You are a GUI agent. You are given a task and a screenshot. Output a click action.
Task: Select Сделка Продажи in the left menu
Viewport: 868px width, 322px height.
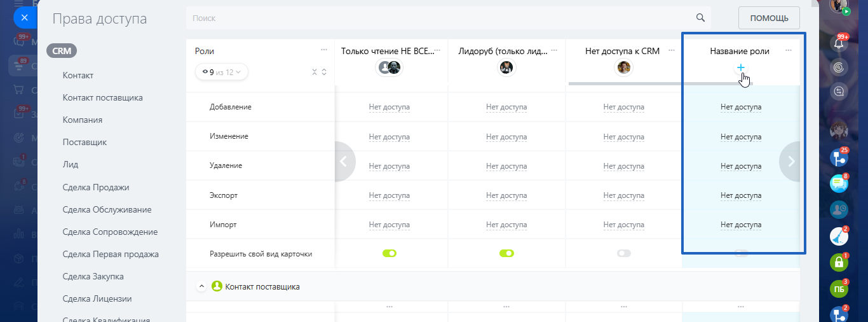pyautogui.click(x=96, y=187)
